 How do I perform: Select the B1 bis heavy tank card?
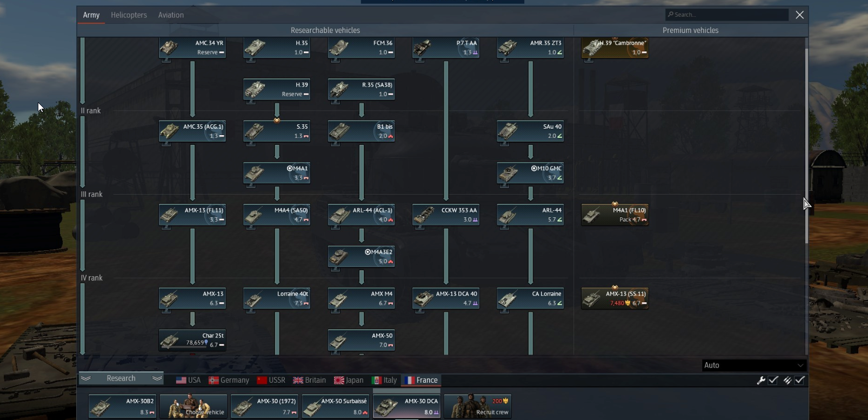point(362,131)
